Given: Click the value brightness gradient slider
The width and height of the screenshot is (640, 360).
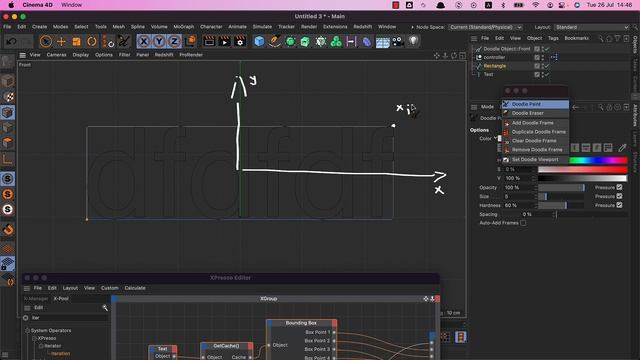Looking at the screenshot, I should tap(582, 178).
